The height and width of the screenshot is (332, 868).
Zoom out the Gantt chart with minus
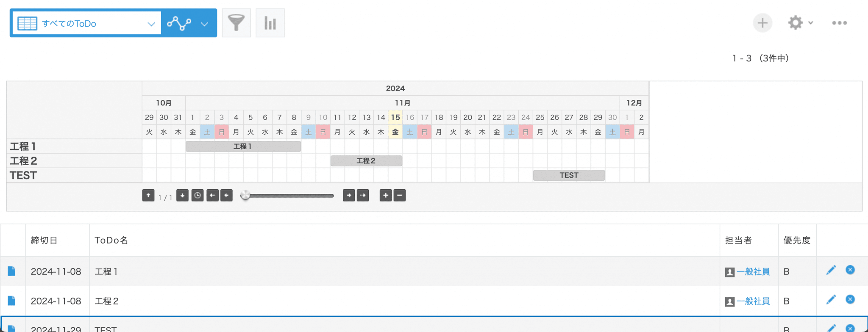pyautogui.click(x=400, y=195)
